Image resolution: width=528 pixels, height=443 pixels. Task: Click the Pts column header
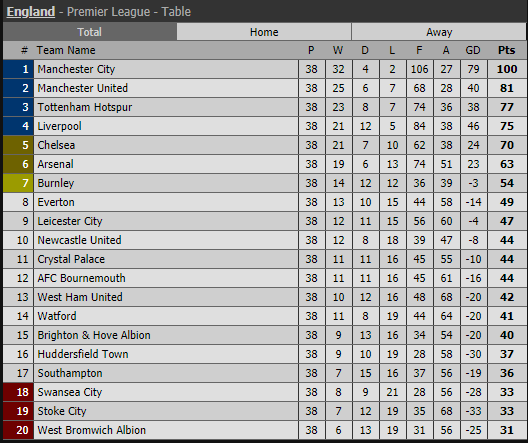pos(506,50)
